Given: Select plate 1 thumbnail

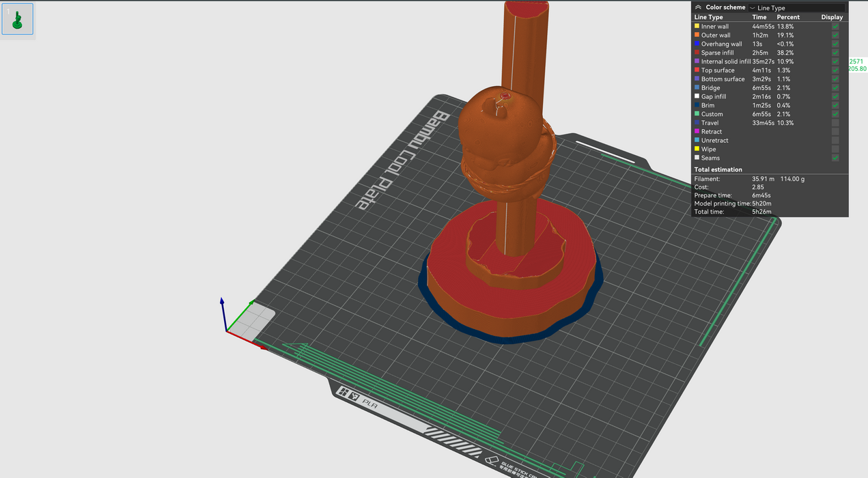Looking at the screenshot, I should pyautogui.click(x=17, y=19).
